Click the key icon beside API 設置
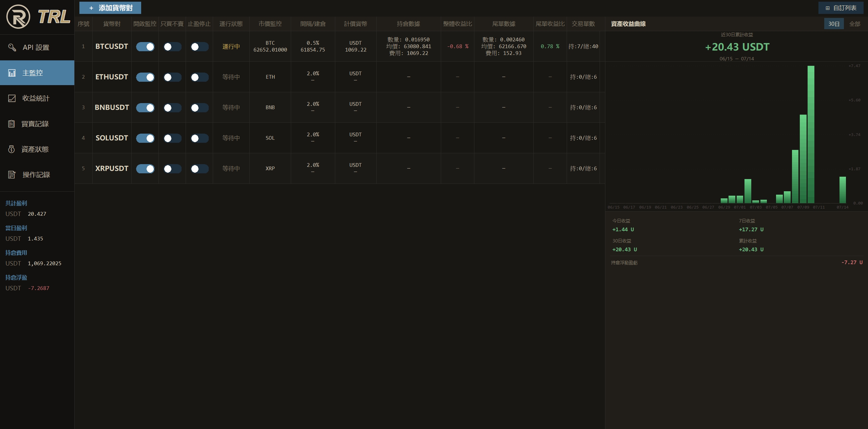Image resolution: width=868 pixels, height=429 pixels. pyautogui.click(x=12, y=47)
